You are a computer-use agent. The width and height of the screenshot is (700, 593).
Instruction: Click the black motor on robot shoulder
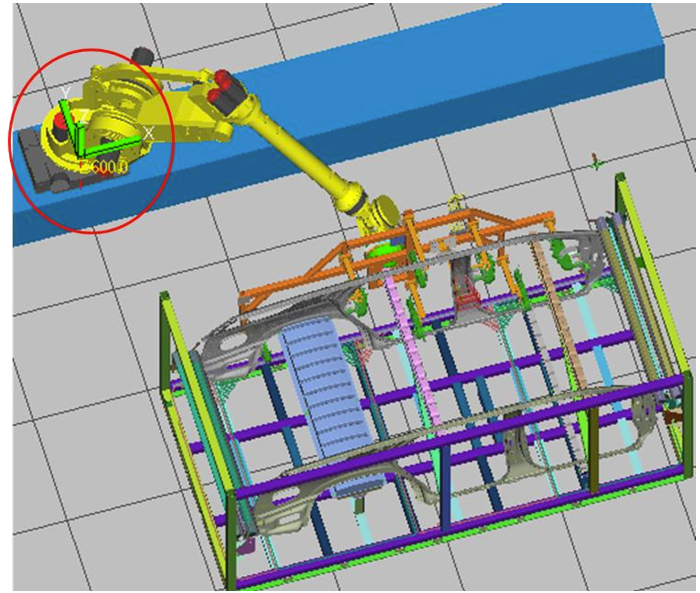[143, 56]
